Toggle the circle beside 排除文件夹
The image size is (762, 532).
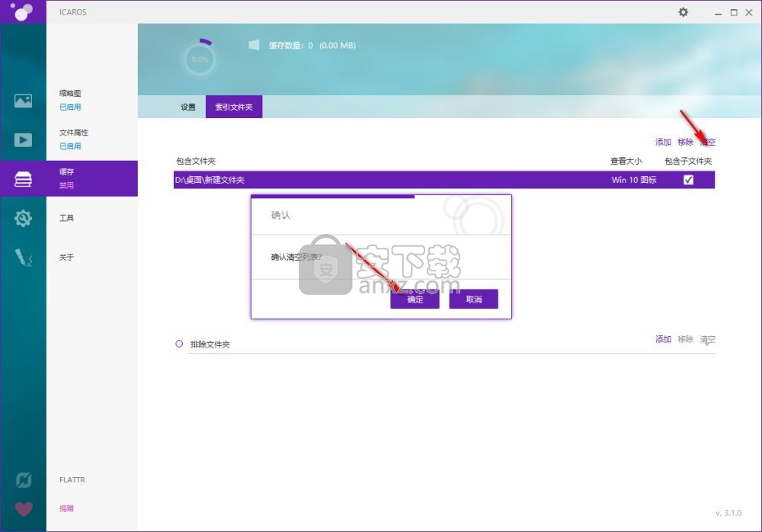tap(179, 344)
